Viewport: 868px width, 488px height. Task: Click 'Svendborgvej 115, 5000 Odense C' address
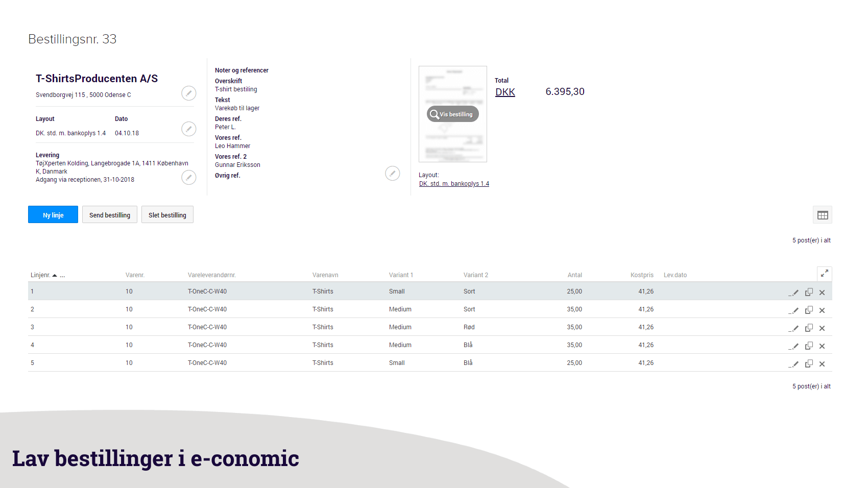pos(83,95)
